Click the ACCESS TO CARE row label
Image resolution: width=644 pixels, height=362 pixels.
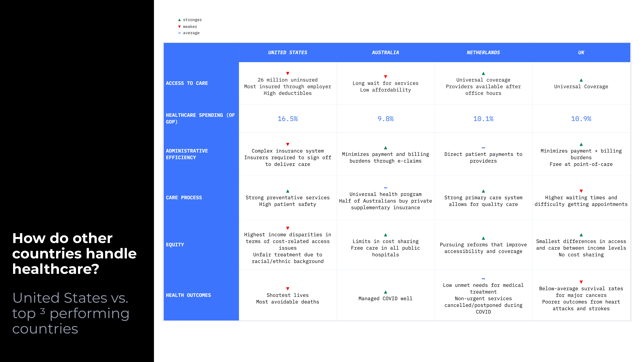point(187,83)
